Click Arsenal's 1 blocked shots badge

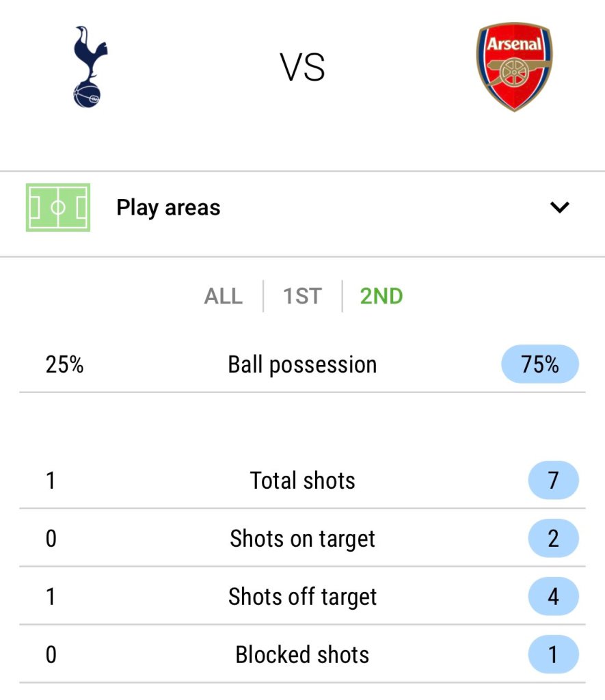pyautogui.click(x=553, y=655)
